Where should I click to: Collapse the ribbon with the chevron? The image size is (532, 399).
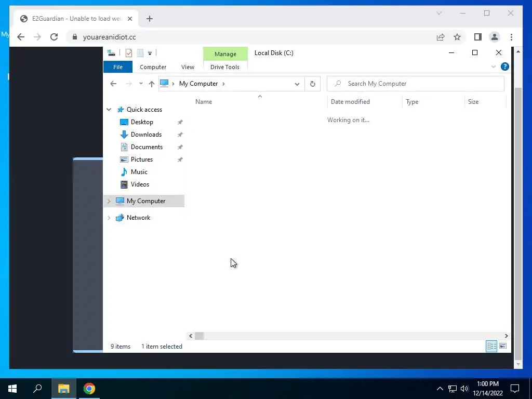point(494,67)
